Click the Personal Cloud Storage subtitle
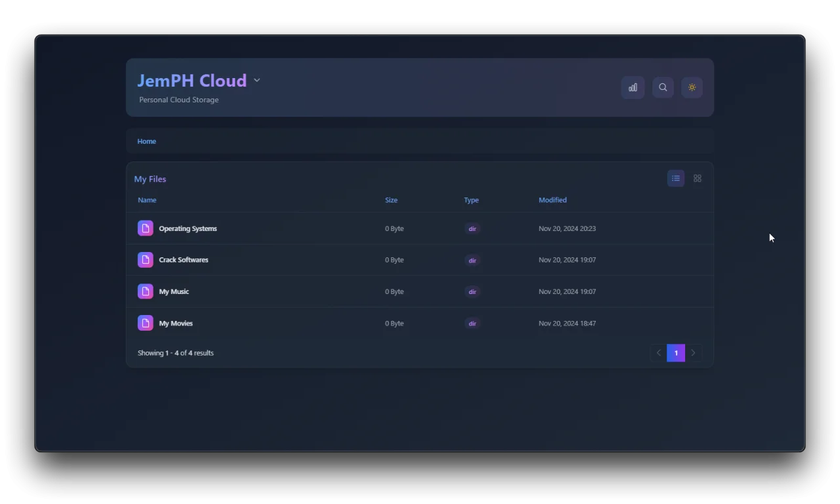The height and width of the screenshot is (504, 840). click(178, 100)
